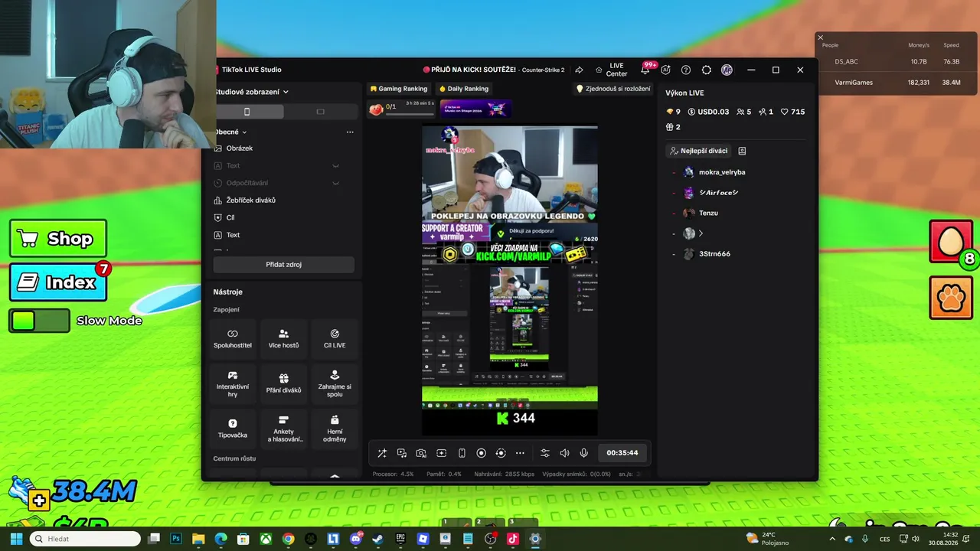
Task: Take a snapshot with camera icon
Action: pyautogui.click(x=421, y=453)
